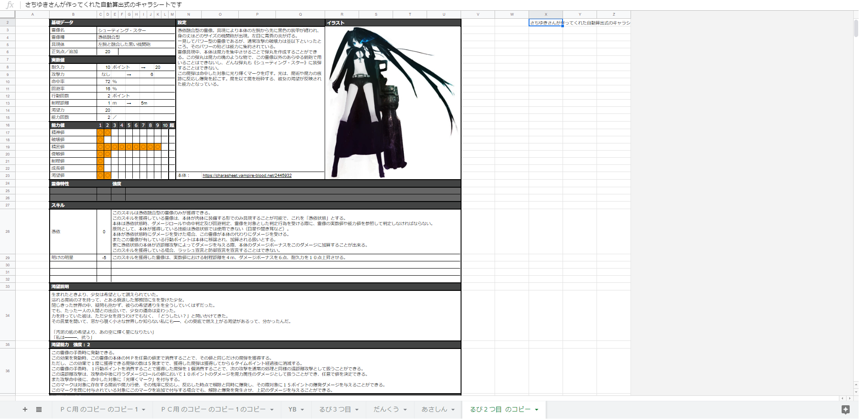The width and height of the screenshot is (868, 420).
Task: Click the "左腕と融合した黒い機関砲" cell
Action: point(136,45)
